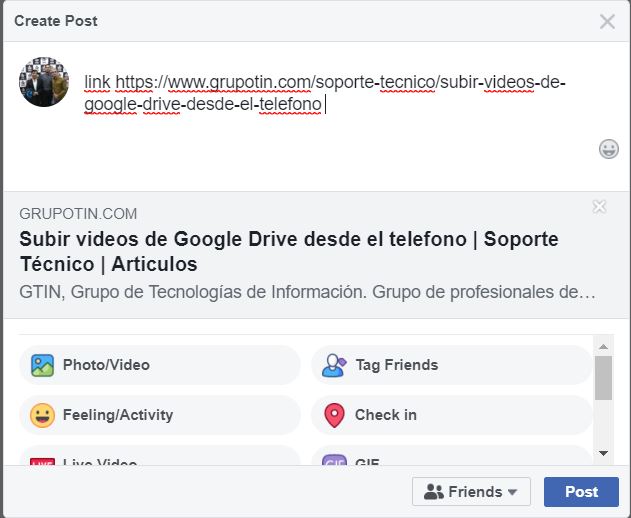Click the 'GTIN, Grupo de Tecnologías' description

(x=307, y=292)
